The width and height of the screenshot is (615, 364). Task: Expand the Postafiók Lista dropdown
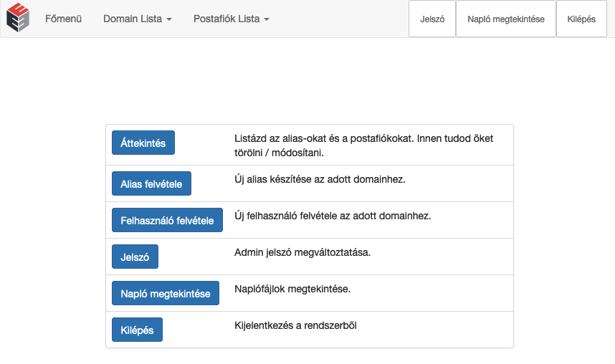(231, 19)
